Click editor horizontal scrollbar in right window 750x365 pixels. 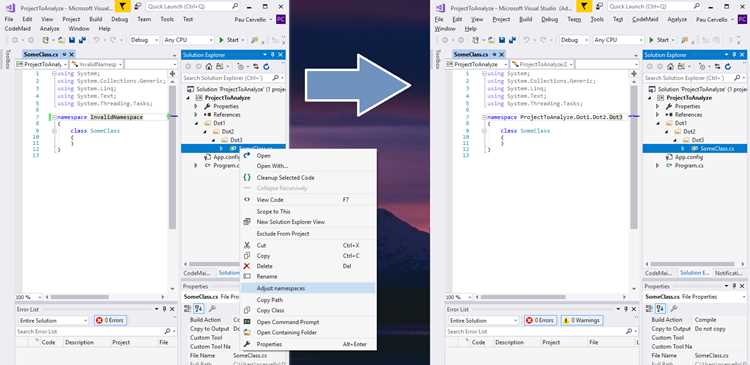[523, 297]
